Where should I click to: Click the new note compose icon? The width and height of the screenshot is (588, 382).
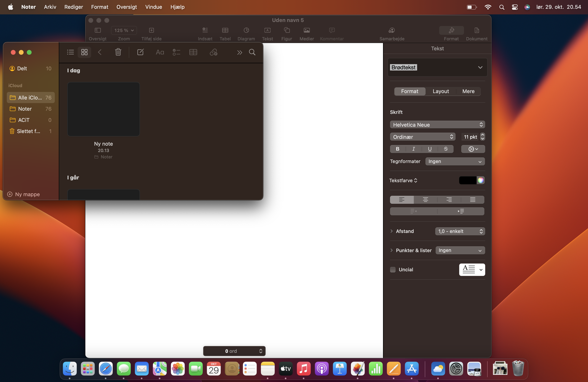coord(140,52)
